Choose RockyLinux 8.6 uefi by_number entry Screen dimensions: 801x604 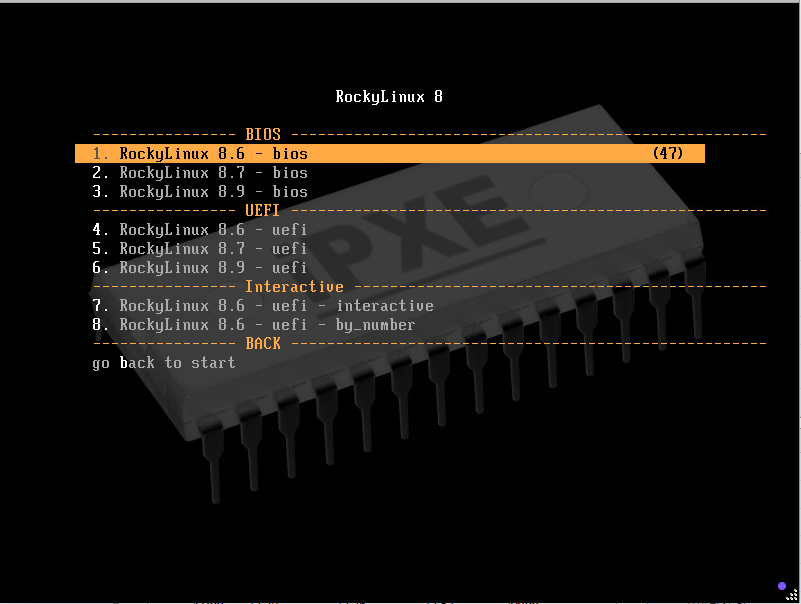(x=253, y=324)
